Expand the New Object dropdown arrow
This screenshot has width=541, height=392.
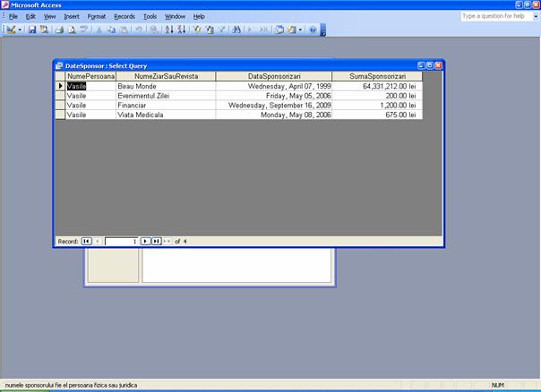(x=300, y=30)
